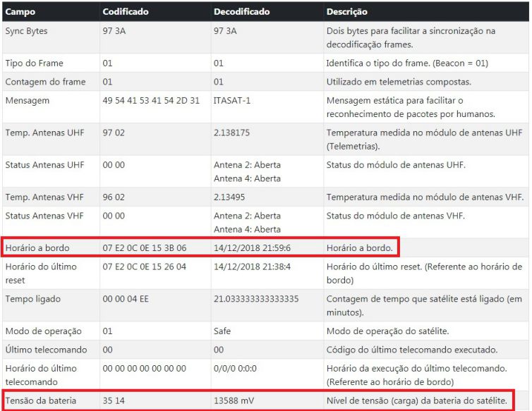
Task: Click the 'Tipo do Frame' field name
Action: (33, 63)
